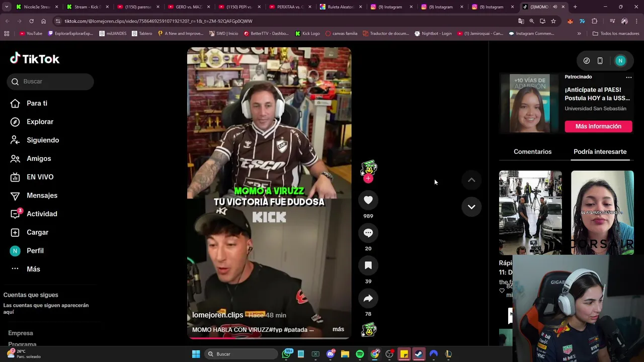Open the sound disc icon below share
The image size is (644, 362).
(x=369, y=329)
